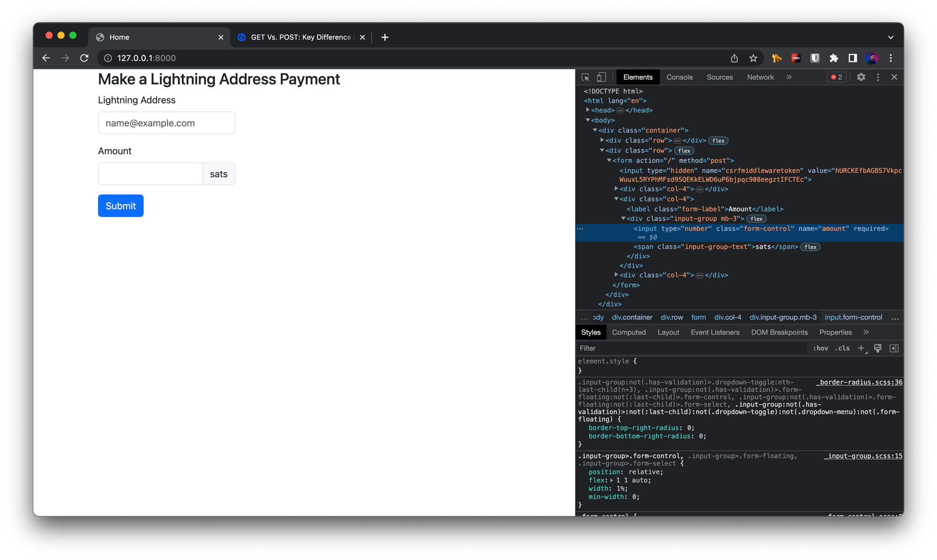937x560 pixels.
Task: Click the Sources panel tab
Action: pos(720,77)
